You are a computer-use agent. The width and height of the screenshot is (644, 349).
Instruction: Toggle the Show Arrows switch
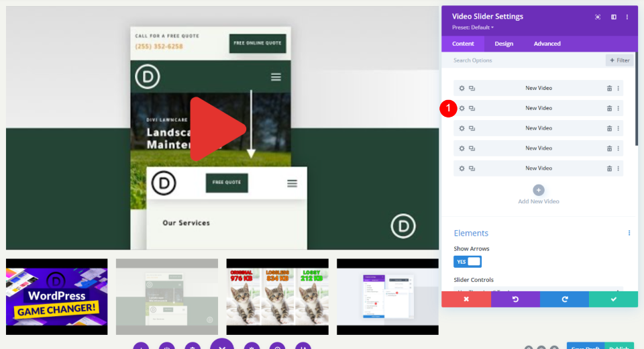pos(468,262)
